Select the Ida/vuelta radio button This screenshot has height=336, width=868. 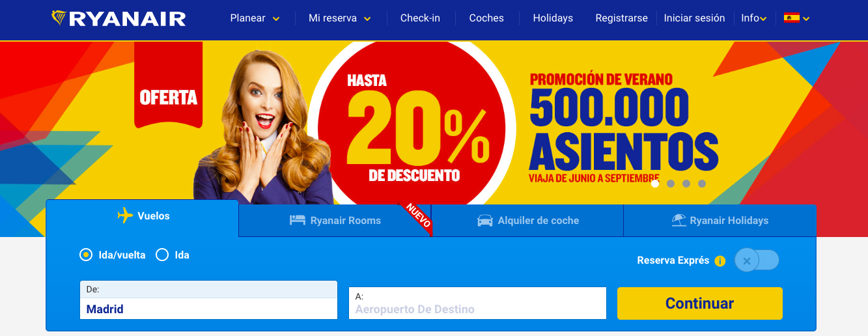coord(85,255)
